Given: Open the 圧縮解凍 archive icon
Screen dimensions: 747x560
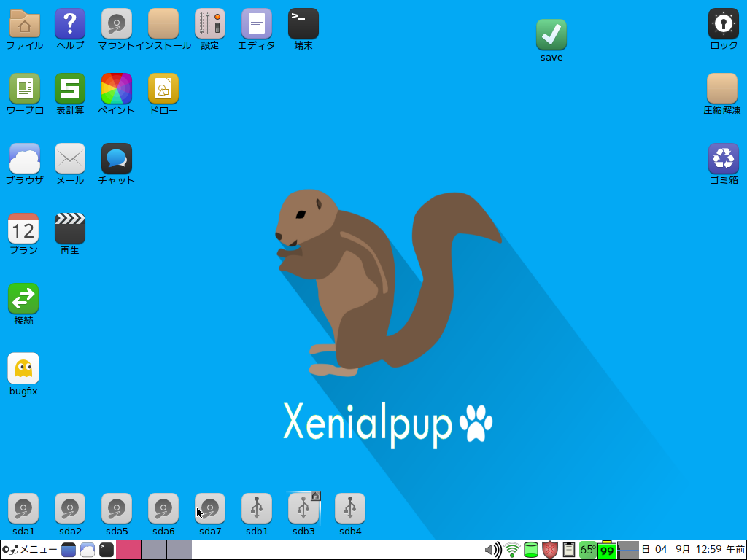Looking at the screenshot, I should click(x=722, y=88).
